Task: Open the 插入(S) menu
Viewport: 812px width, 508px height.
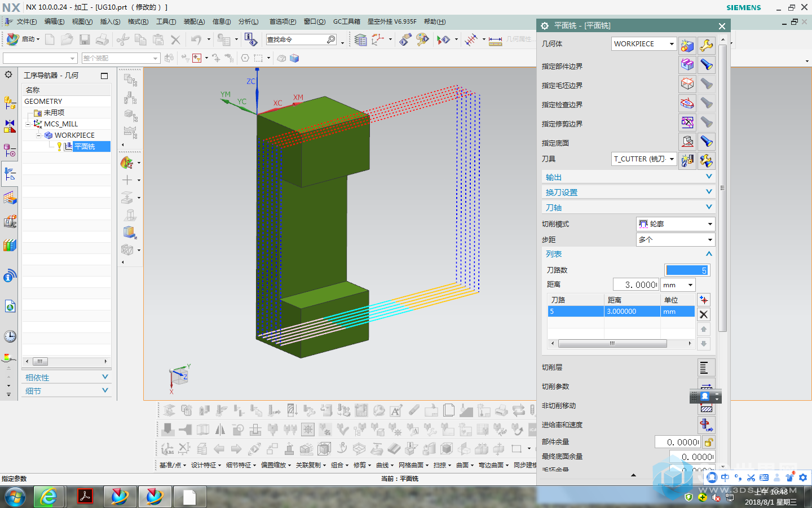Action: 110,21
